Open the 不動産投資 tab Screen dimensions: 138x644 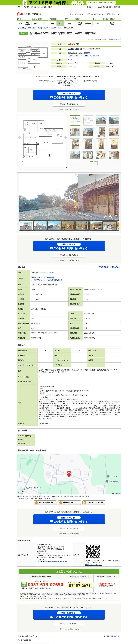(x=80, y=24)
